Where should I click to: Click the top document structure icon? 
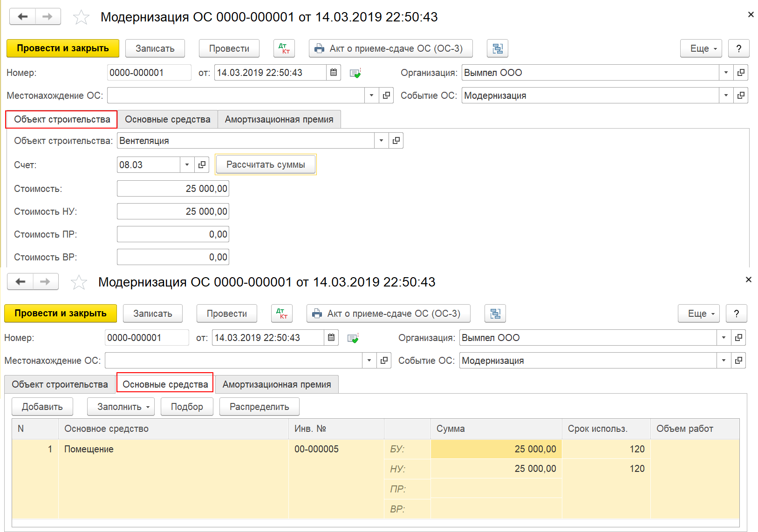click(x=498, y=48)
